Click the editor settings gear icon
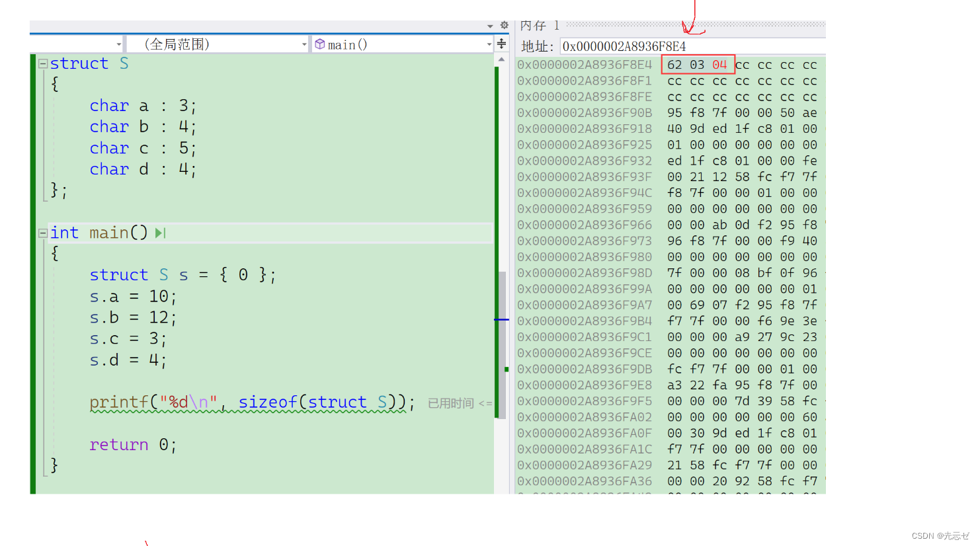The image size is (980, 546). 504,25
